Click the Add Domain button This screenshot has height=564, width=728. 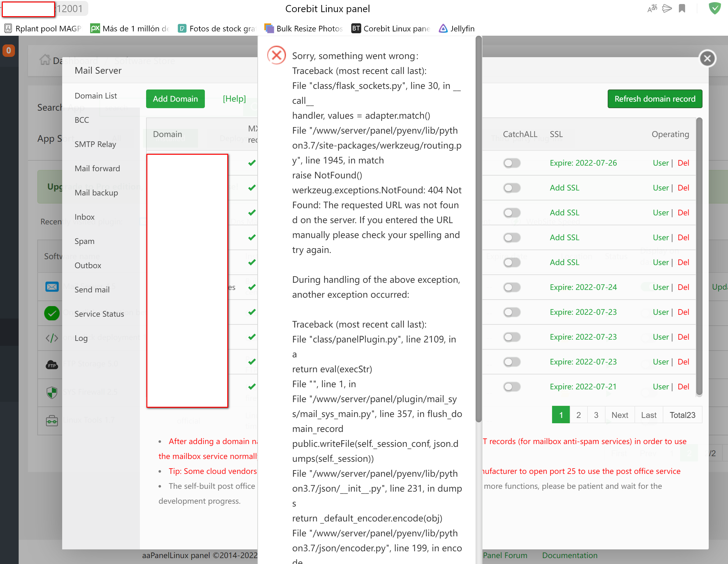point(175,99)
